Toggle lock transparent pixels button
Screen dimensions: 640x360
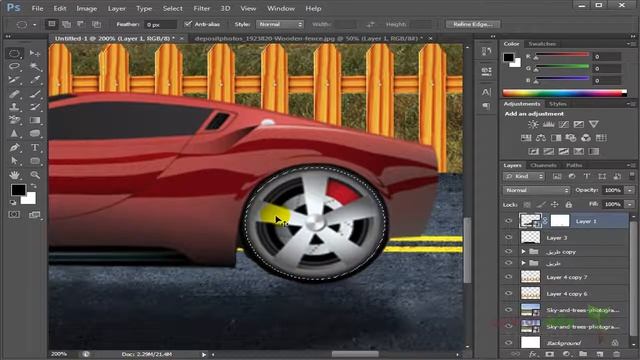[x=527, y=204]
